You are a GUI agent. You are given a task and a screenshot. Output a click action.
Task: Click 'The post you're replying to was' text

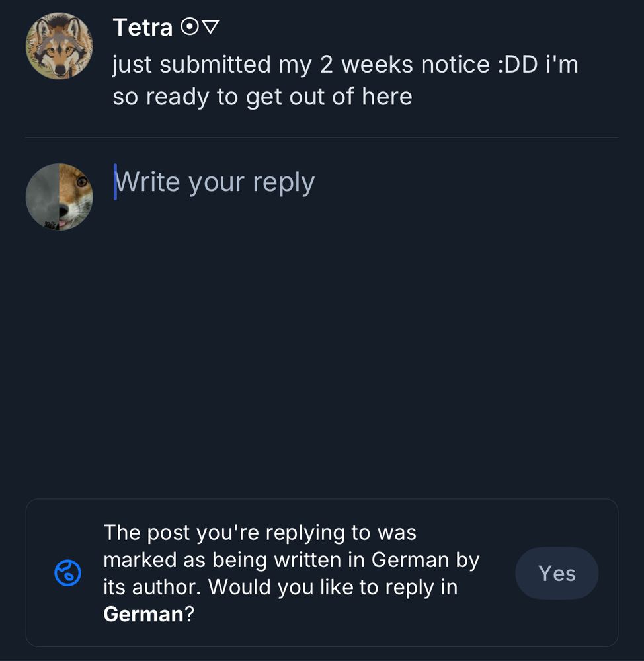(260, 533)
